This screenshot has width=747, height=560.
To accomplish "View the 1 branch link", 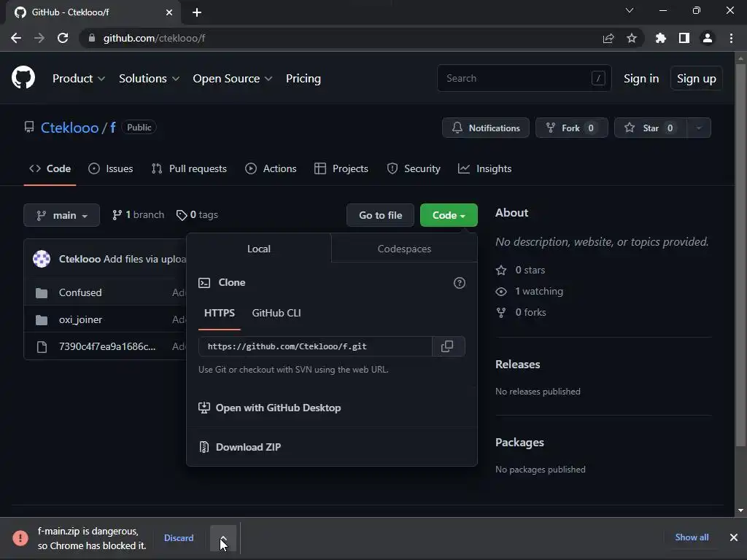I will coord(138,215).
